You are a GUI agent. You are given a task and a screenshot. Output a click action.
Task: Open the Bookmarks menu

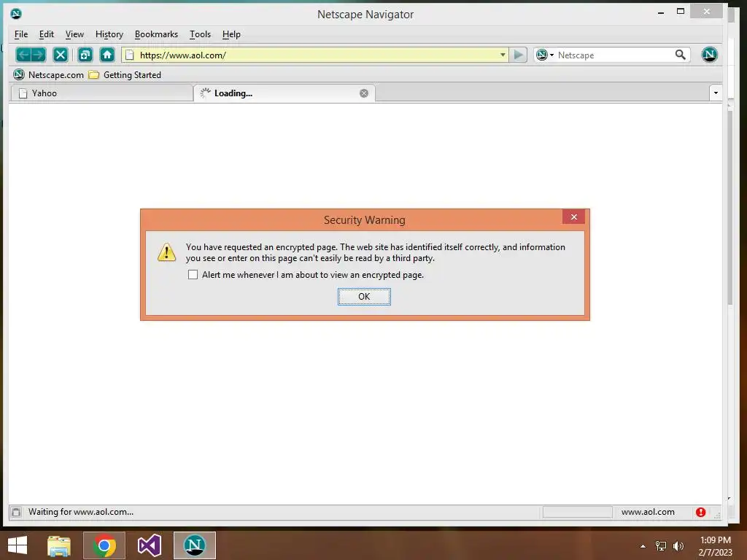156,34
